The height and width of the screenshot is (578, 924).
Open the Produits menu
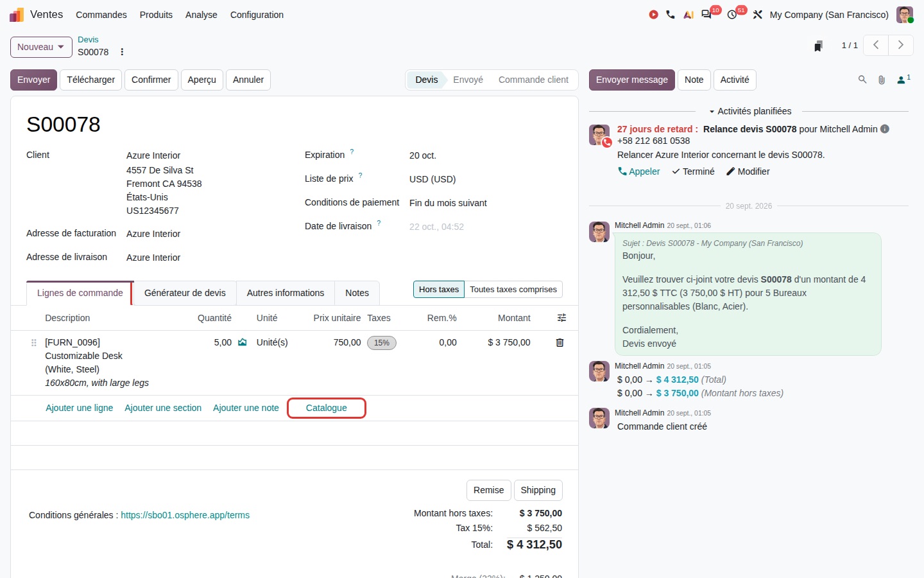pyautogui.click(x=156, y=15)
